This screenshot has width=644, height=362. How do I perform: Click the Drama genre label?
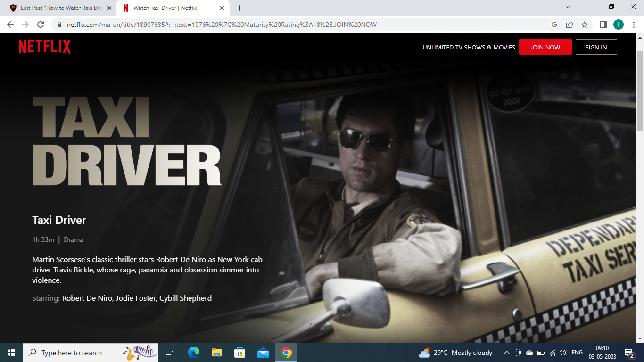coord(74,239)
